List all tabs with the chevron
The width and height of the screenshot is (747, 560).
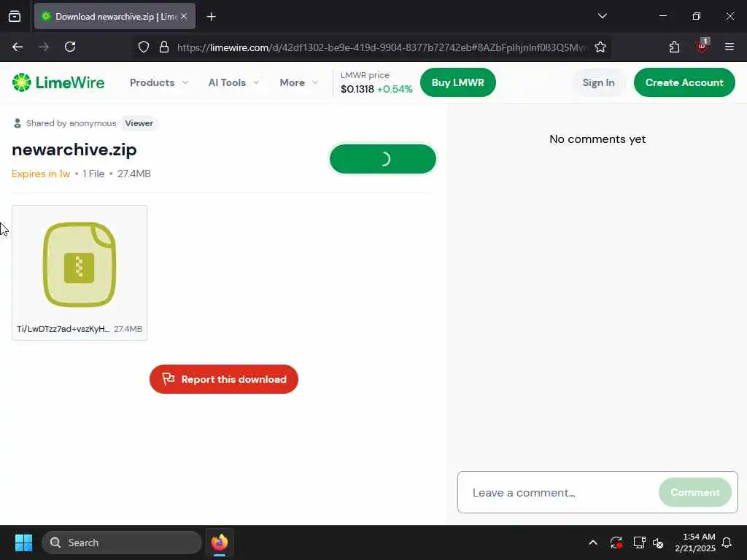point(602,16)
